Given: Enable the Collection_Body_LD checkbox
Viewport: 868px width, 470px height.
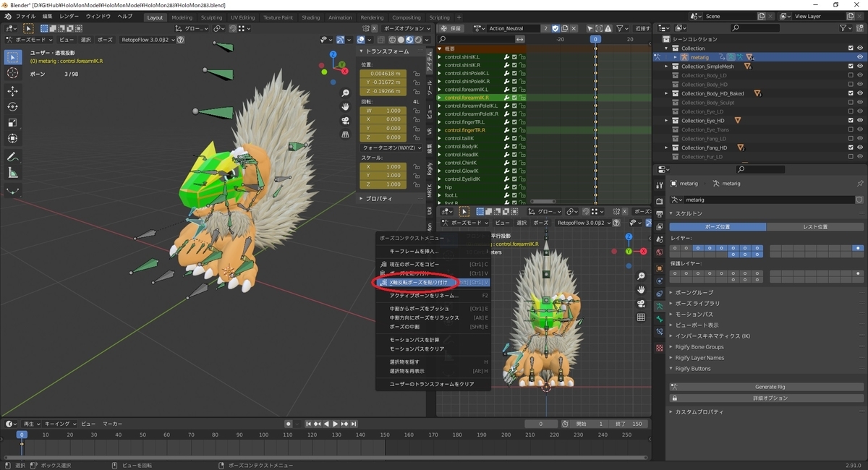Looking at the screenshot, I should pyautogui.click(x=851, y=75).
